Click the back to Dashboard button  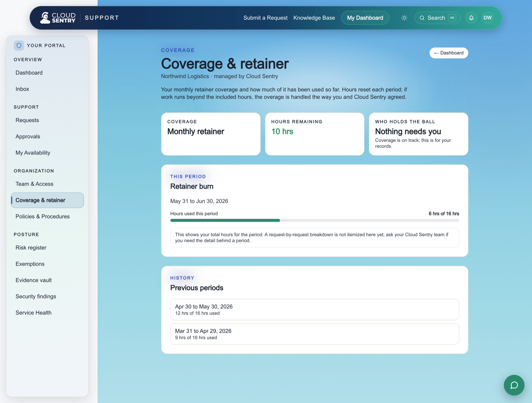tap(449, 53)
